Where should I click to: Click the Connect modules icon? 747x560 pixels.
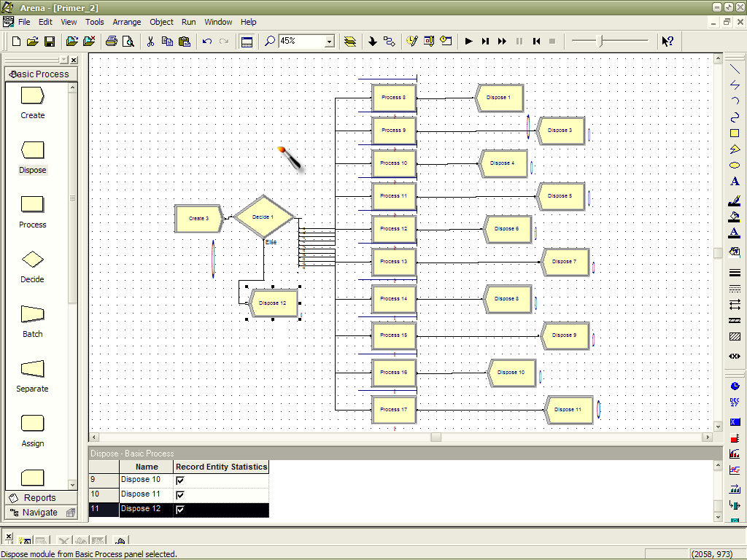coord(390,42)
